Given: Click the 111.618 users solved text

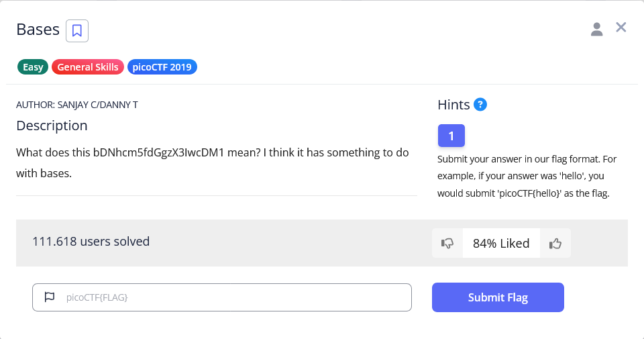Looking at the screenshot, I should pos(91,242).
